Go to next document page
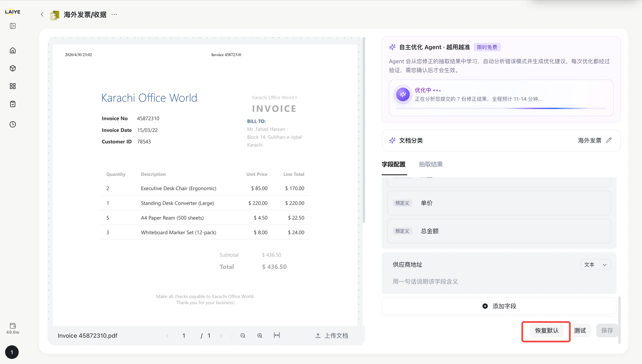The height and width of the screenshot is (364, 642). coord(221,336)
